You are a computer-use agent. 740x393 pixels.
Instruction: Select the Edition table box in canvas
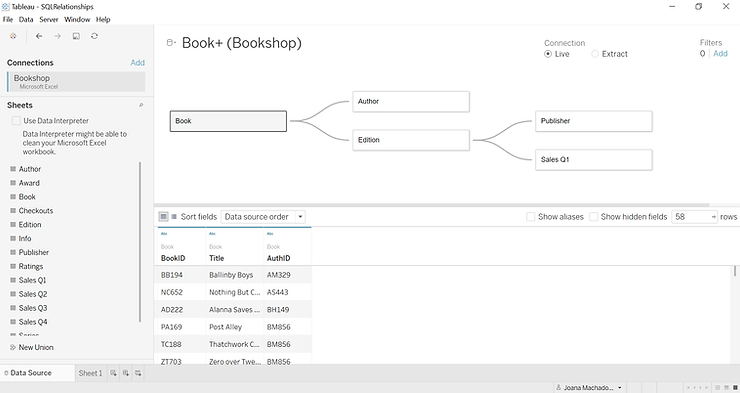411,140
